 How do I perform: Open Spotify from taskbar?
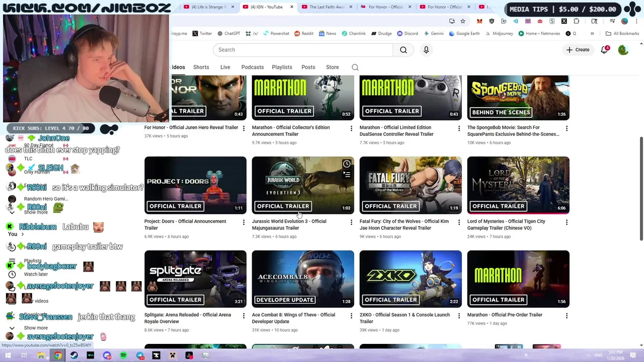[x=123, y=356]
